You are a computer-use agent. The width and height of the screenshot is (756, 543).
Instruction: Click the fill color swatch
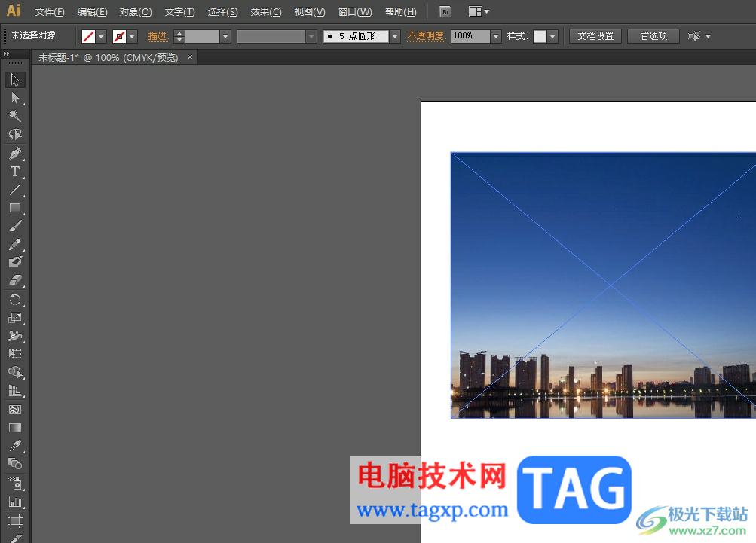(x=89, y=36)
